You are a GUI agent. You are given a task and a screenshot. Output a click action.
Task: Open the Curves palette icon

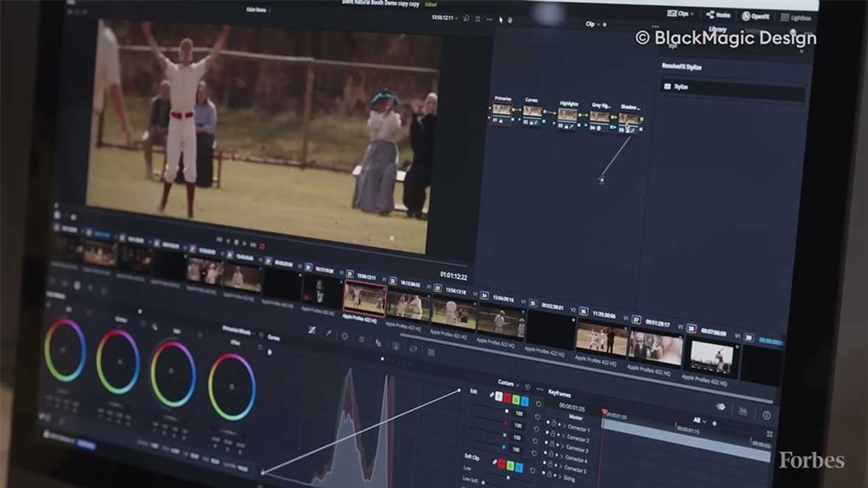(x=312, y=330)
